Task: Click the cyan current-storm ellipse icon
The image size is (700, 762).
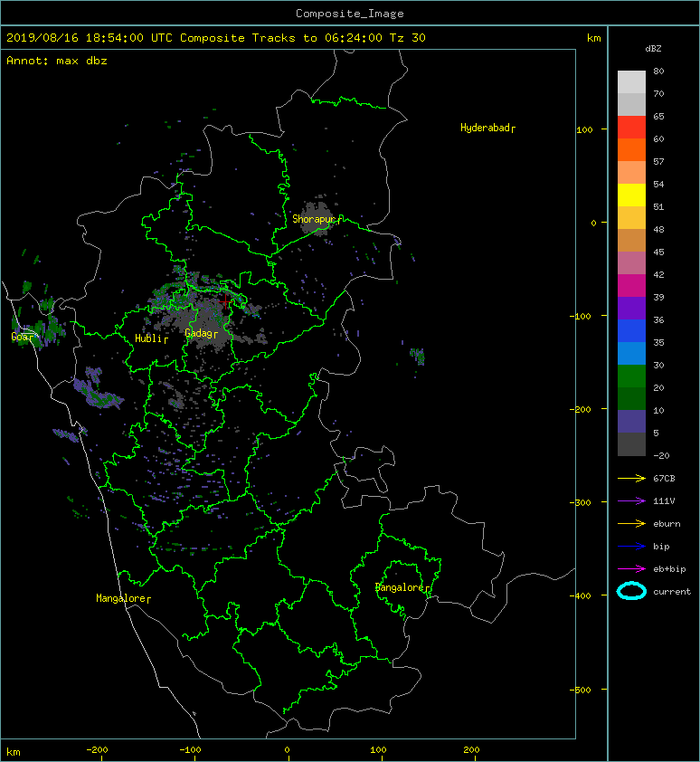Action: (x=631, y=591)
